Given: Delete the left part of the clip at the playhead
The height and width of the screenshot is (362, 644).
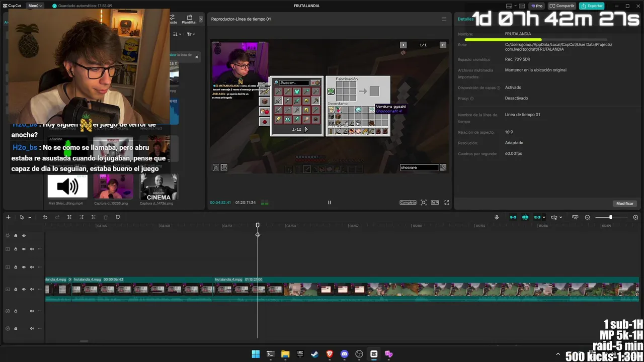Looking at the screenshot, I should pyautogui.click(x=82, y=217).
